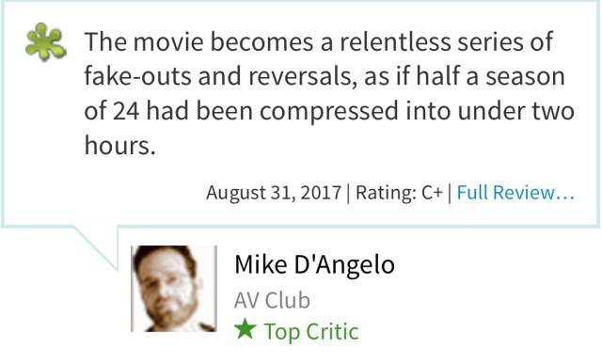Click the Rating: C+ text
602x364 pixels.
pos(399,193)
